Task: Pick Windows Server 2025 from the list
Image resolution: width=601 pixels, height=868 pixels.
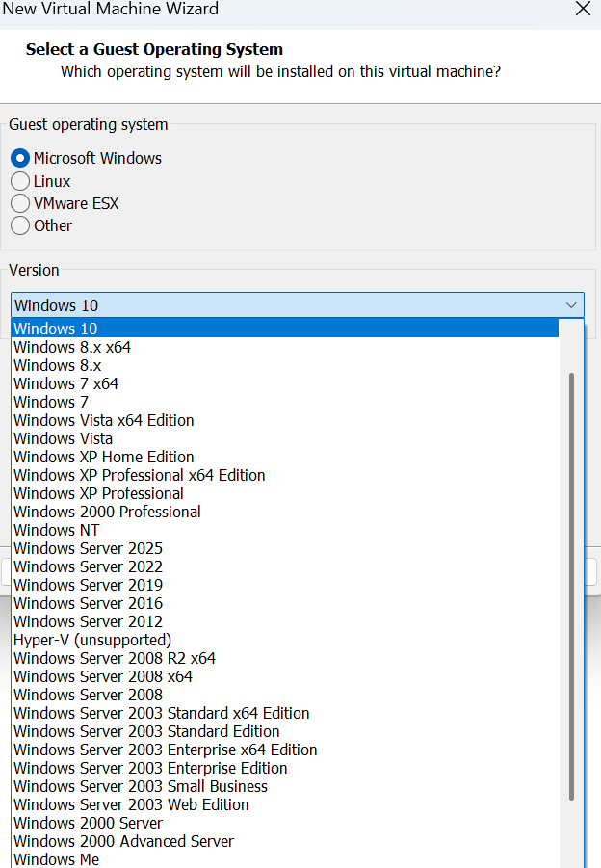Action: [88, 548]
